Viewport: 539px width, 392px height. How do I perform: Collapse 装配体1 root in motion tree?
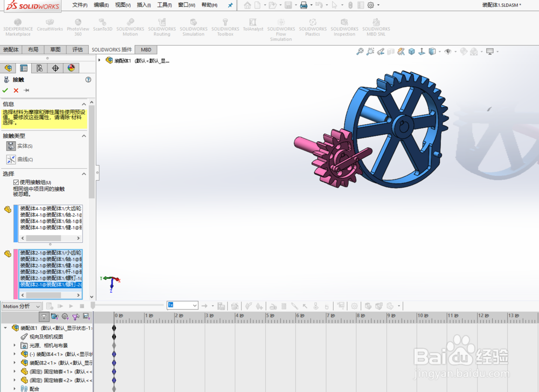click(5, 328)
